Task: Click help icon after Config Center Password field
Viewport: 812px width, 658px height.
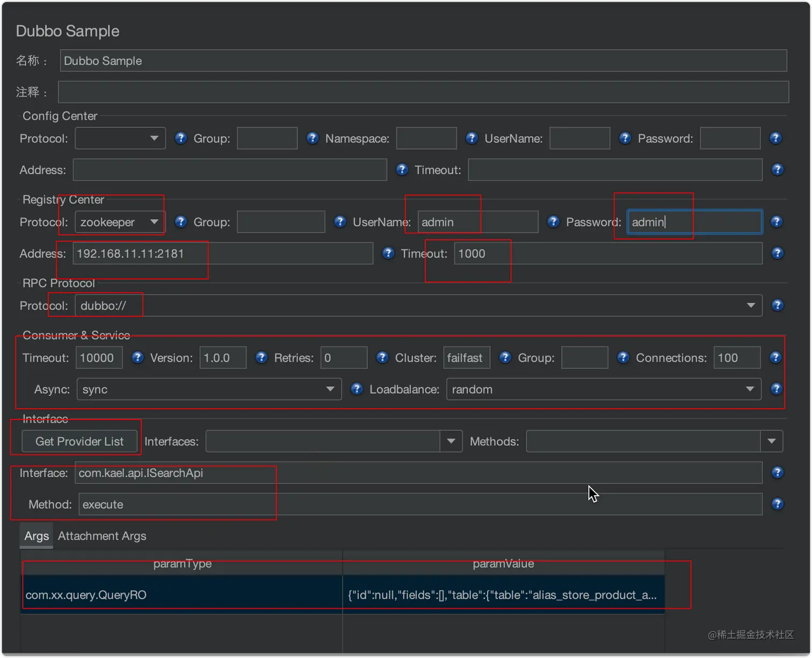Action: (775, 138)
